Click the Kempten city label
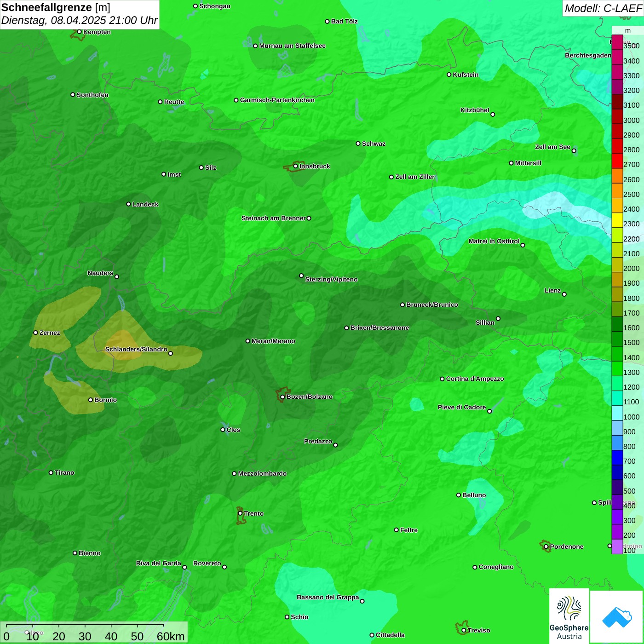Viewport: 644px width, 644px height. (97, 32)
